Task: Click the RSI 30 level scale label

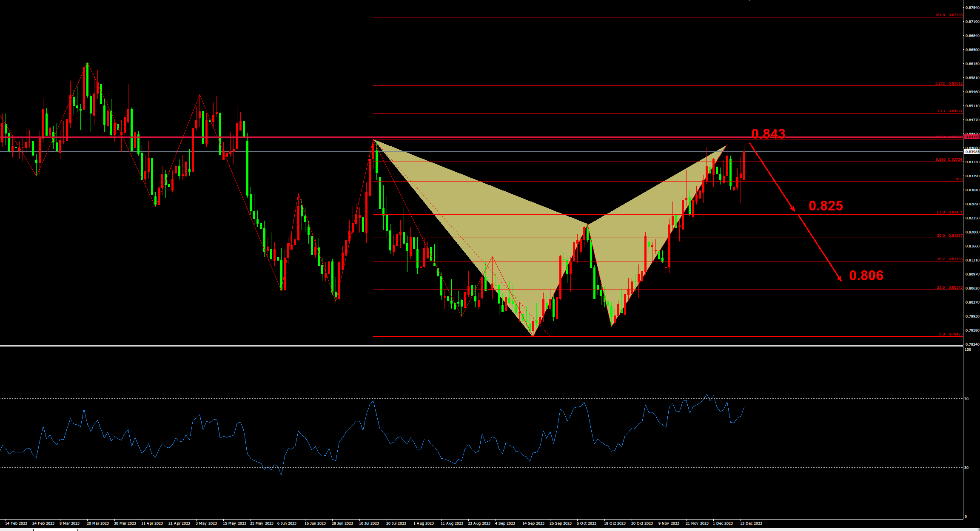Action: coord(966,468)
